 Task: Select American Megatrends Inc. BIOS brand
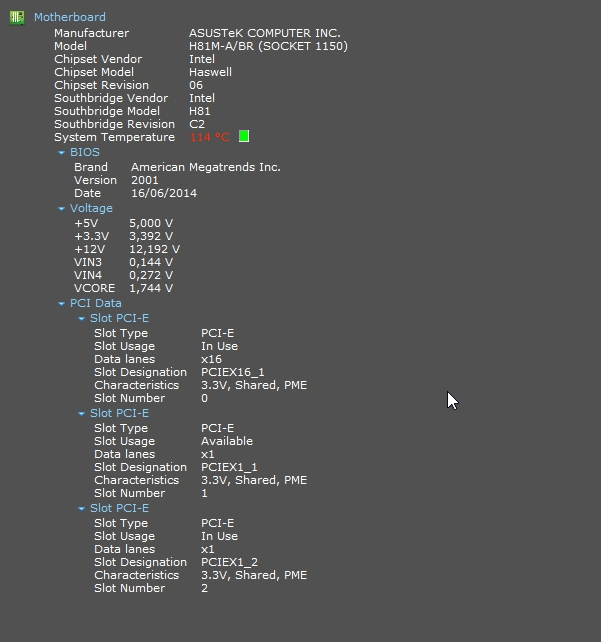pos(206,167)
